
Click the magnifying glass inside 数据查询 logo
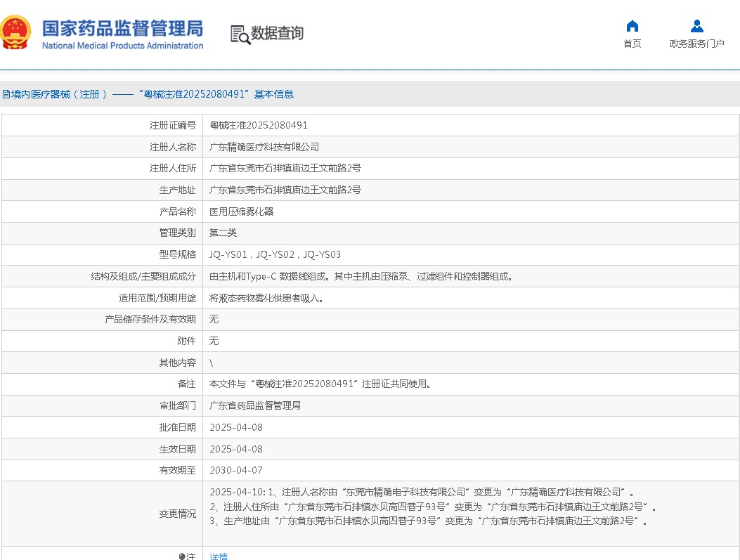pyautogui.click(x=244, y=37)
